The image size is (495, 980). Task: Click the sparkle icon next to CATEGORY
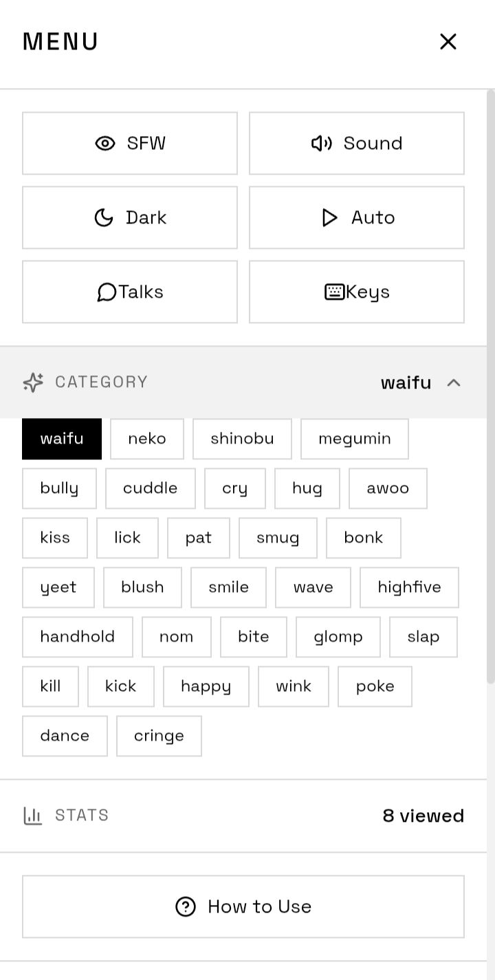click(x=33, y=382)
